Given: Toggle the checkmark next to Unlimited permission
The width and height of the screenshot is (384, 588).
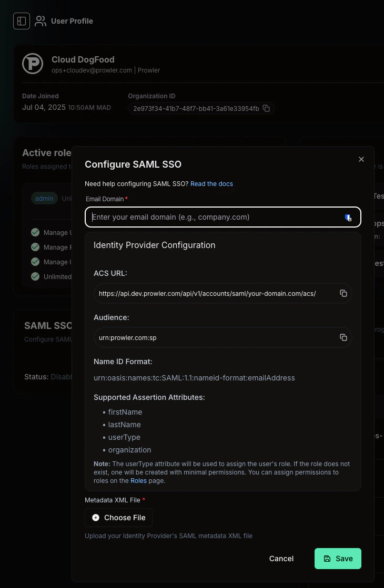Looking at the screenshot, I should 35,276.
